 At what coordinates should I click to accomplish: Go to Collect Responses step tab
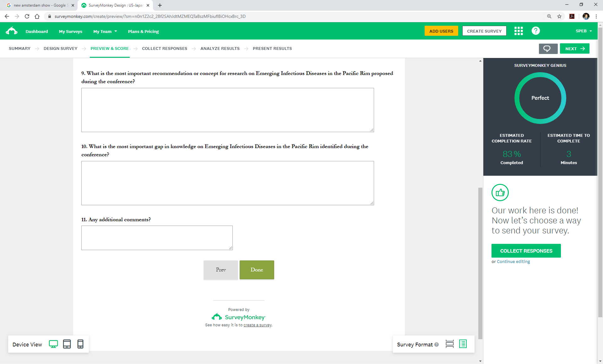164,49
